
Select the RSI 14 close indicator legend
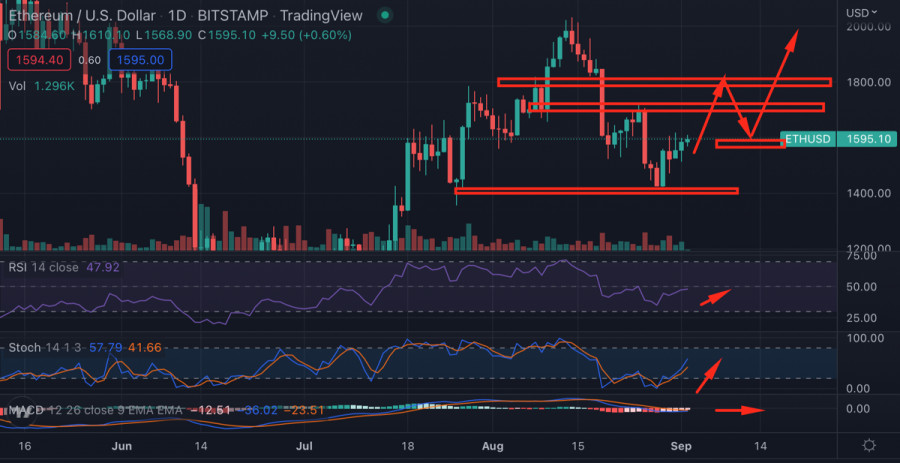coord(44,267)
